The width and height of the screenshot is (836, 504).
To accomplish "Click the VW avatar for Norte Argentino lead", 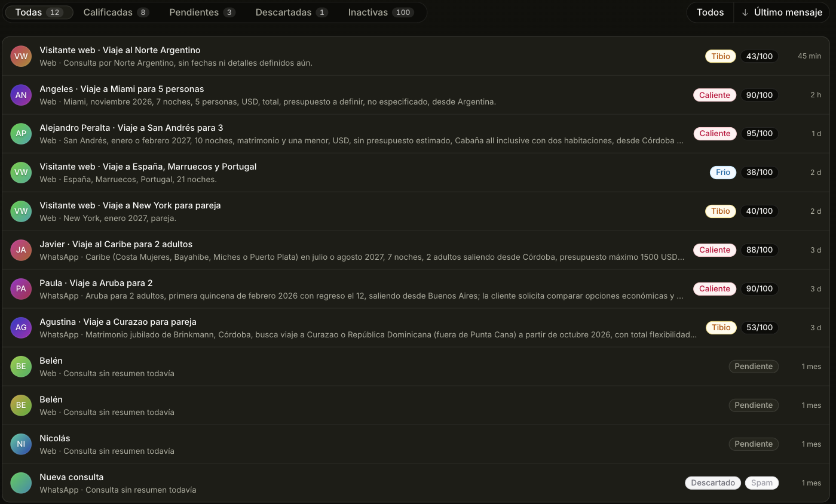I will tap(21, 56).
